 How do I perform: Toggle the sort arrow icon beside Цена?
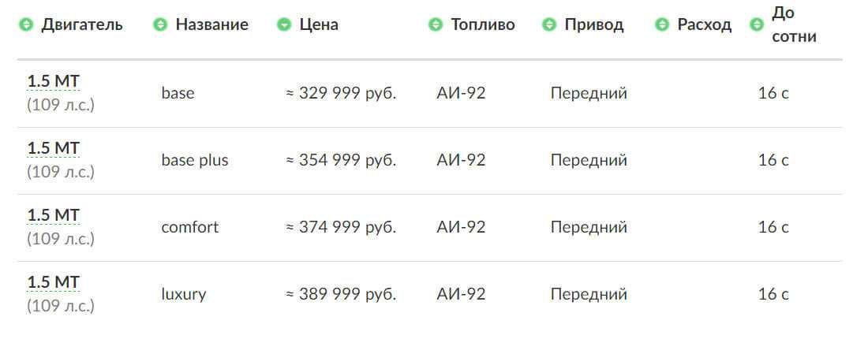[284, 25]
